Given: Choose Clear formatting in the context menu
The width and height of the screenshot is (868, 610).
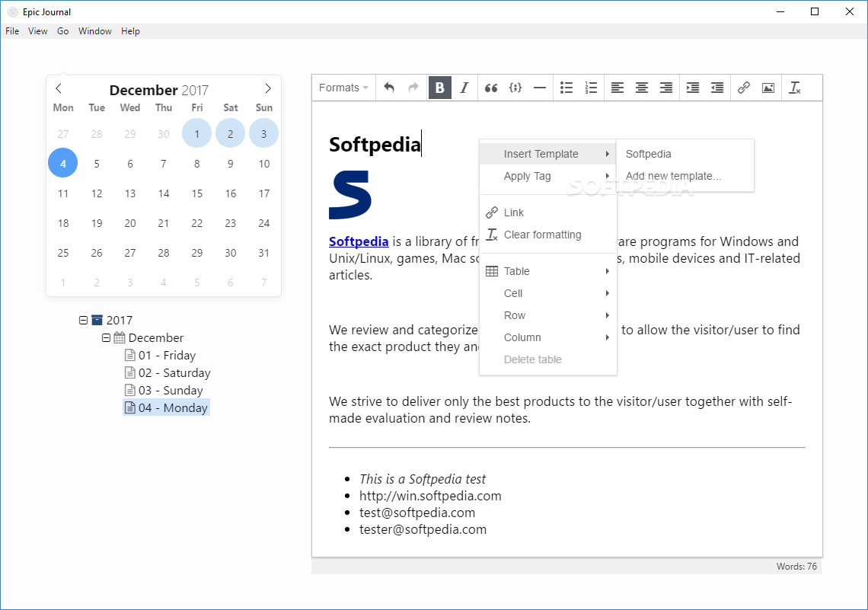Looking at the screenshot, I should [548, 235].
